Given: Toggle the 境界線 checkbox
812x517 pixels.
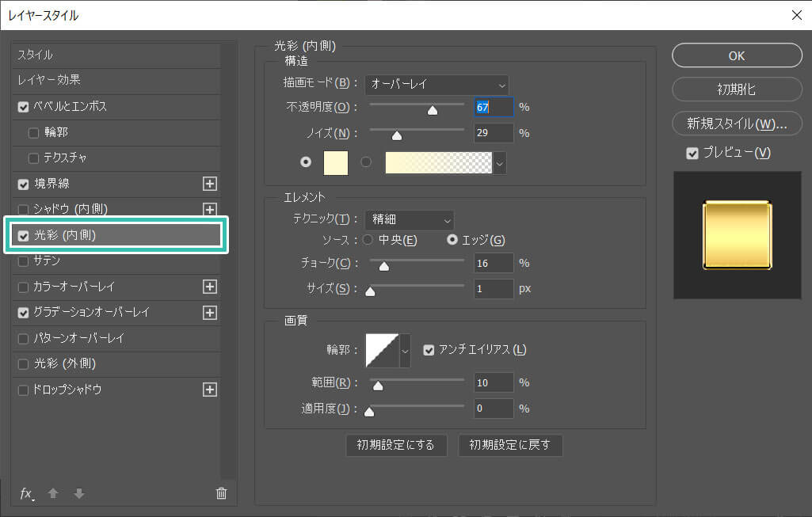Looking at the screenshot, I should (x=23, y=184).
